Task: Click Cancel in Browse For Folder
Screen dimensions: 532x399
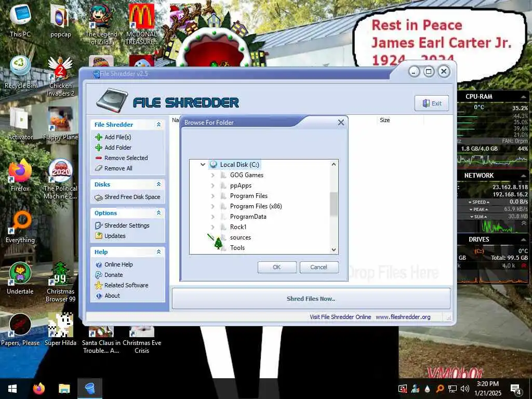Action: (x=319, y=267)
